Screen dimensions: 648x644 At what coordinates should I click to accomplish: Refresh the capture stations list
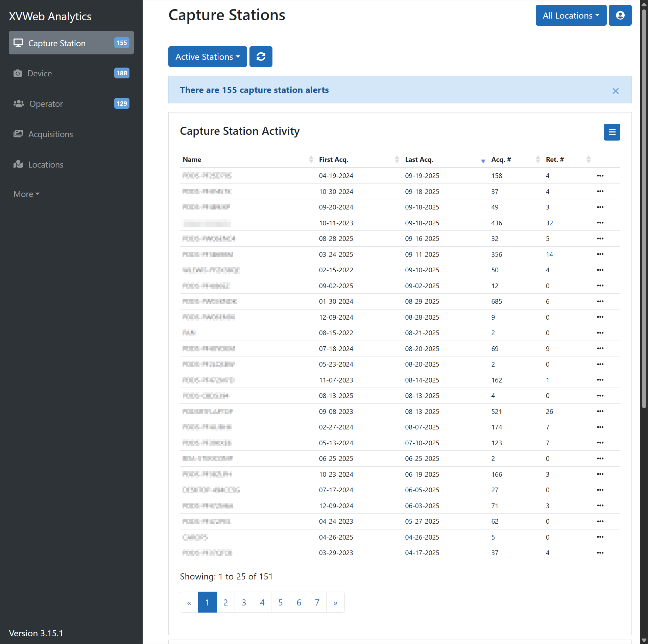click(261, 56)
